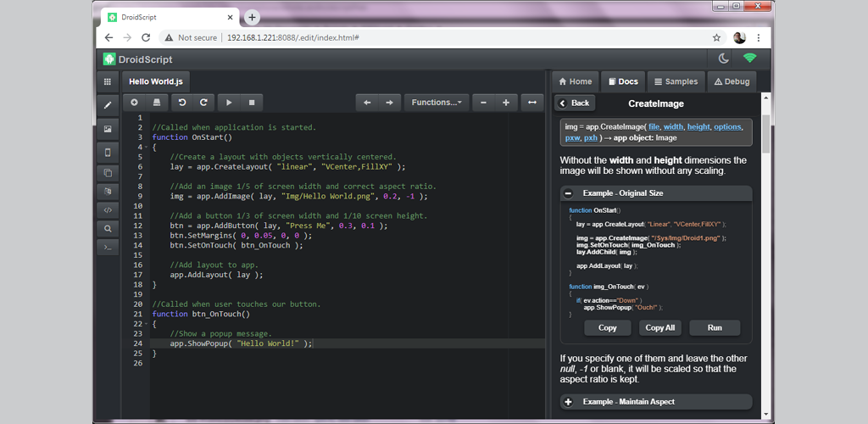868x424 pixels.
Task: Expand the Example - Maintain Aspect section
Action: [569, 401]
